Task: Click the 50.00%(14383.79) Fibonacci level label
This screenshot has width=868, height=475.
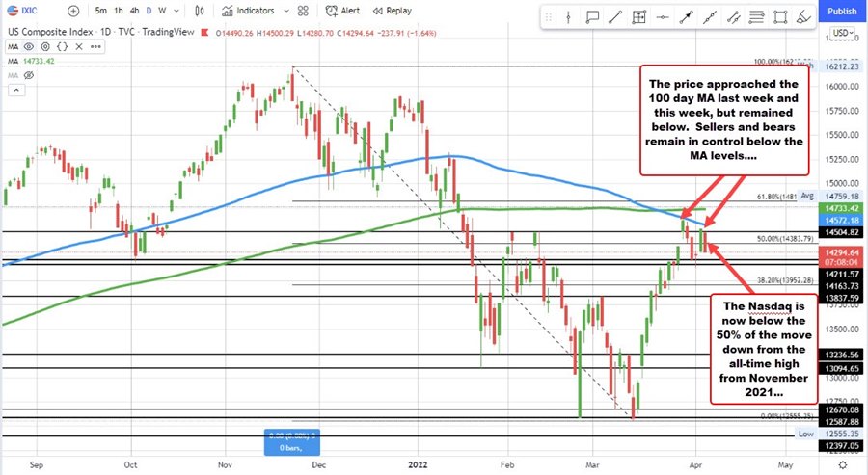Action: coord(785,239)
